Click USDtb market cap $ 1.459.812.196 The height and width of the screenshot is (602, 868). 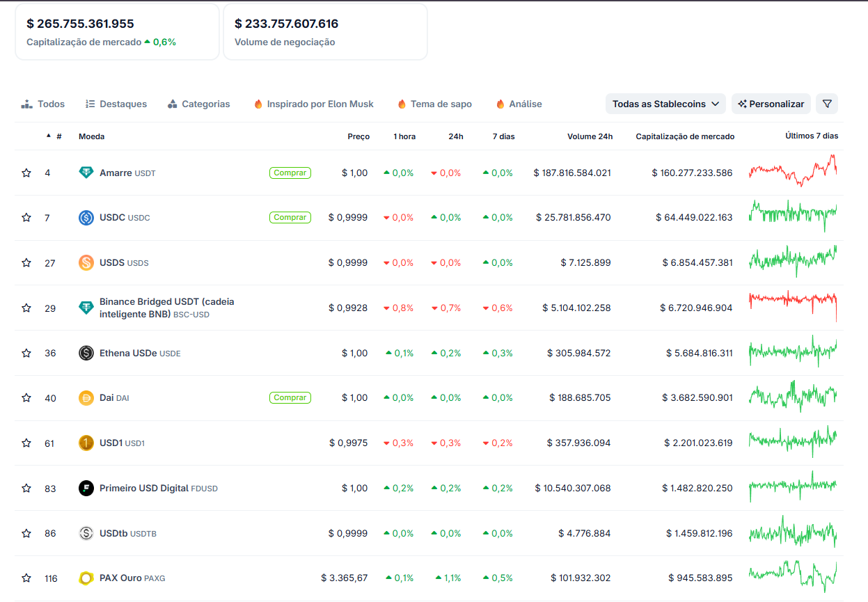click(699, 533)
